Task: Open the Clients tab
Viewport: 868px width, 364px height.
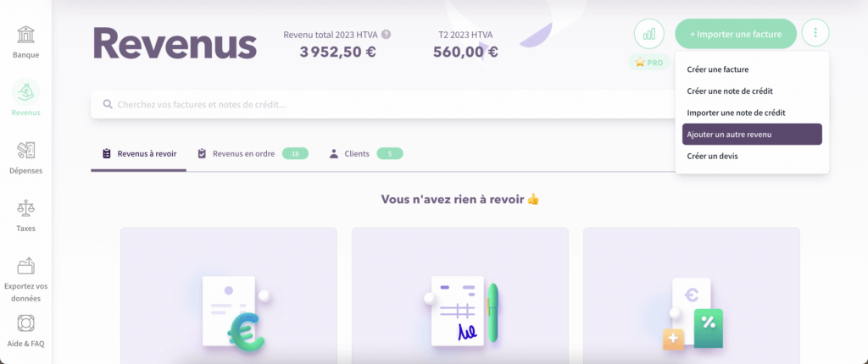Action: coord(366,154)
